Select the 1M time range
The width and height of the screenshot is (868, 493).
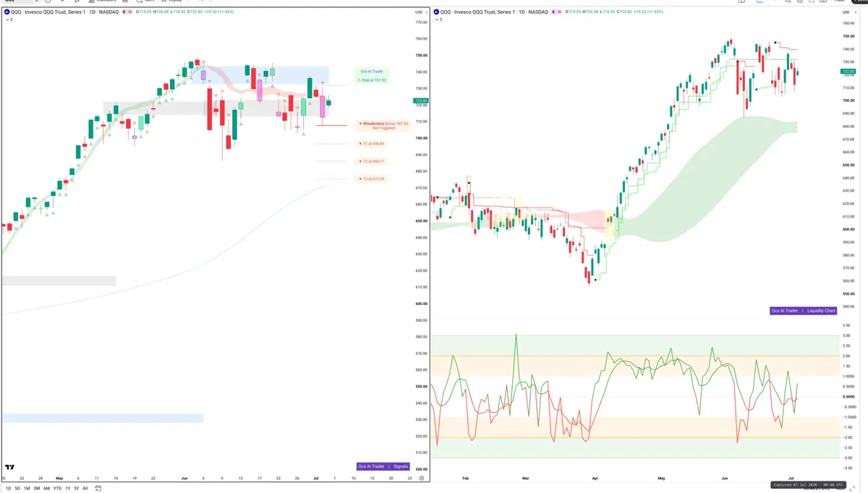(27, 488)
